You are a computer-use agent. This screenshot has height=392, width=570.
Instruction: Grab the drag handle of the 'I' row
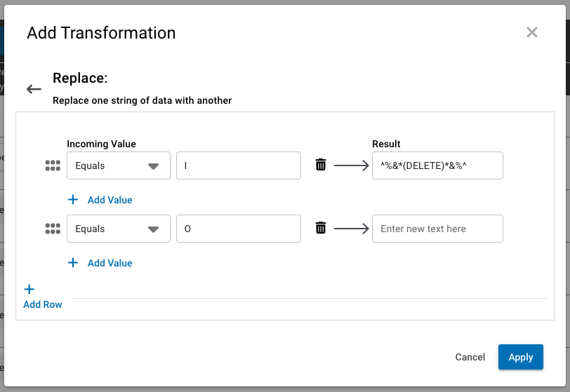[x=53, y=165]
